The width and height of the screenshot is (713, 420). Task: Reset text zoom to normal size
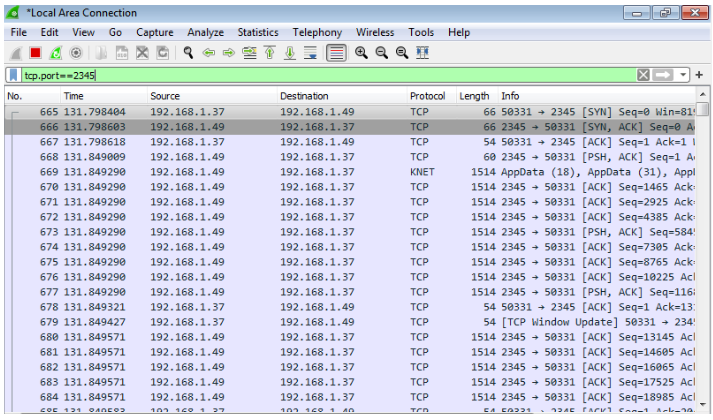[x=402, y=53]
